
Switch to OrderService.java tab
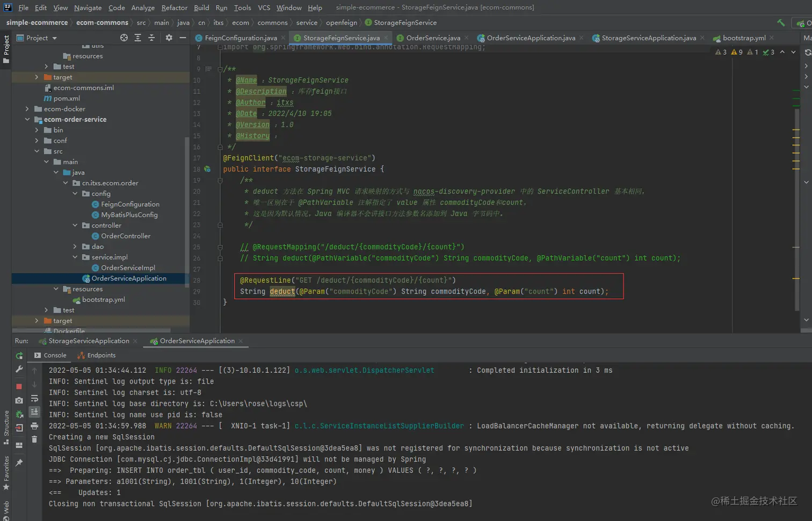(433, 38)
